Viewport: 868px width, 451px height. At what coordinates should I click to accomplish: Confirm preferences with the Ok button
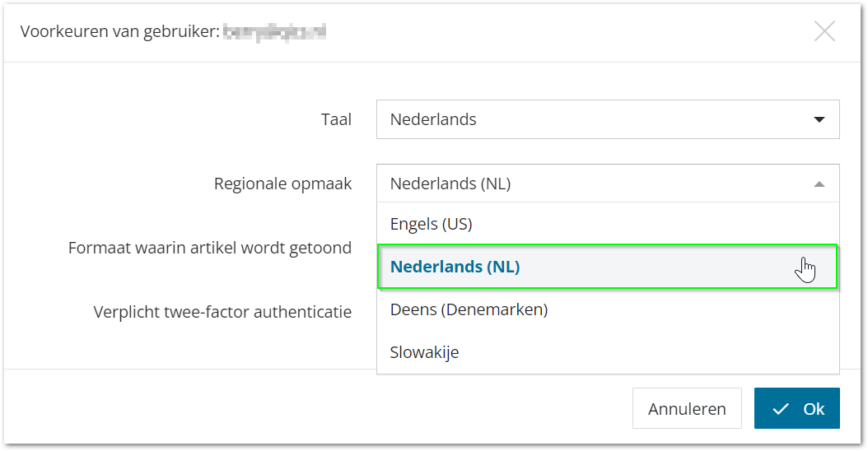click(796, 408)
